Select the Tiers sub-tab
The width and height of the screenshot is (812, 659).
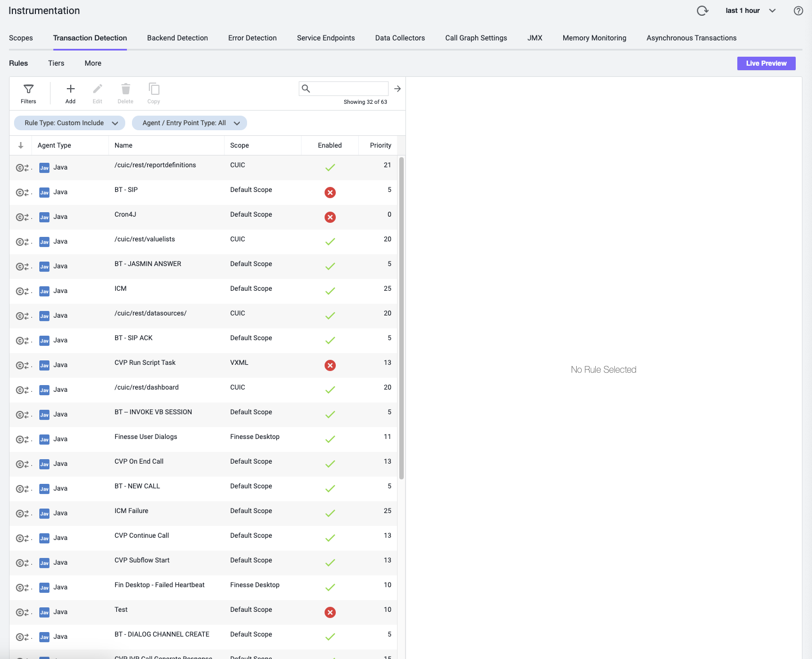pyautogui.click(x=56, y=63)
